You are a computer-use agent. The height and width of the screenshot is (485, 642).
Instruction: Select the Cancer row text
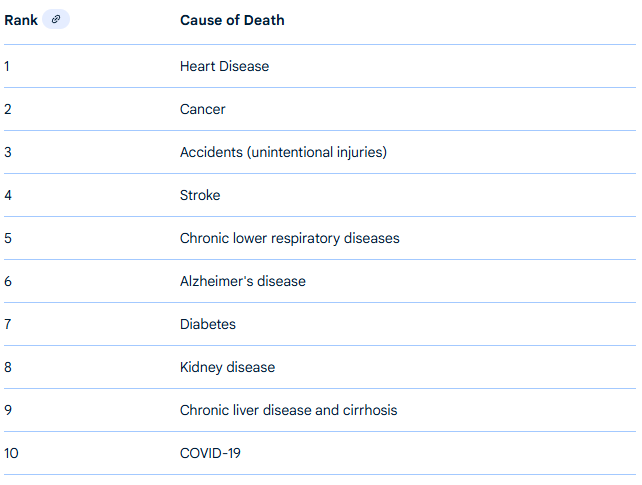point(203,109)
